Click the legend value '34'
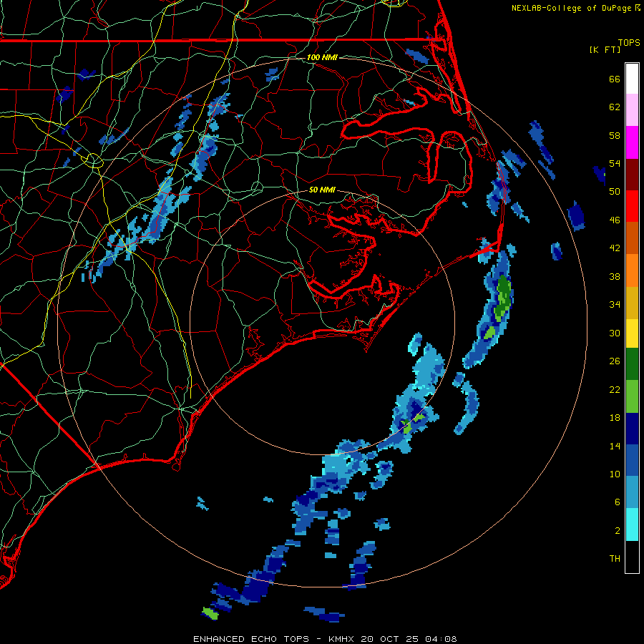Image resolution: width=644 pixels, height=644 pixels. click(615, 305)
